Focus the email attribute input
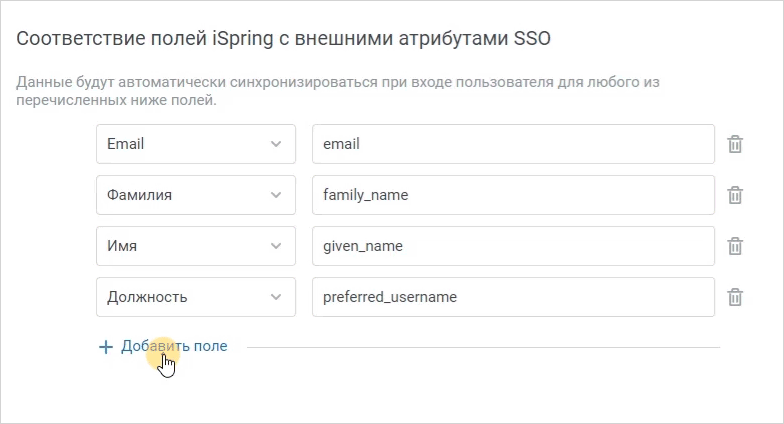The image size is (784, 424). [514, 144]
